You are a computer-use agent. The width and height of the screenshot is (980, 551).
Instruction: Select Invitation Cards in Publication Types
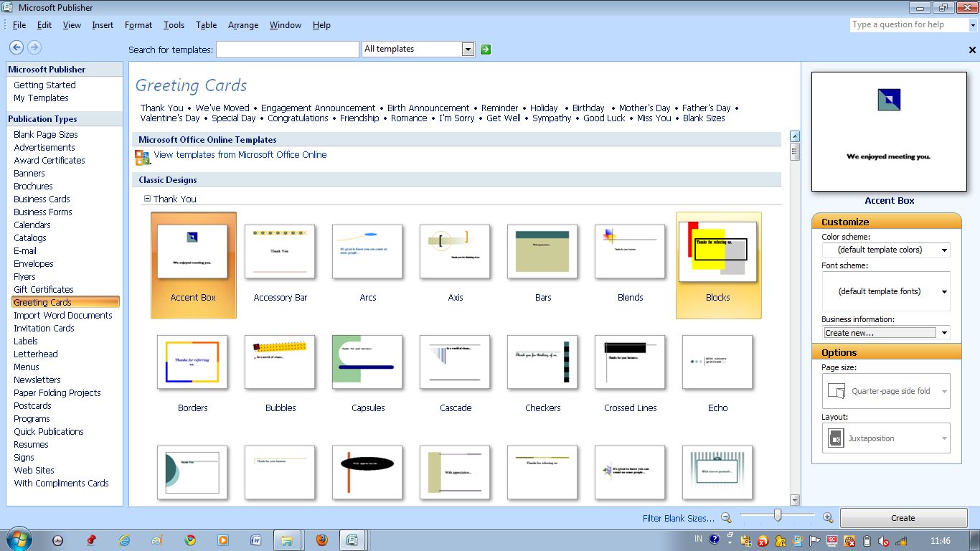[44, 329]
